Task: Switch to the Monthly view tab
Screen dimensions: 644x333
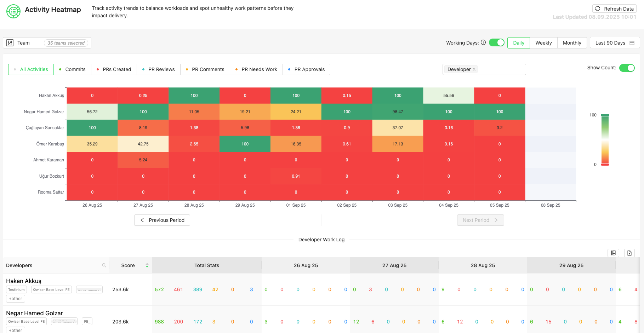Action: (x=572, y=43)
